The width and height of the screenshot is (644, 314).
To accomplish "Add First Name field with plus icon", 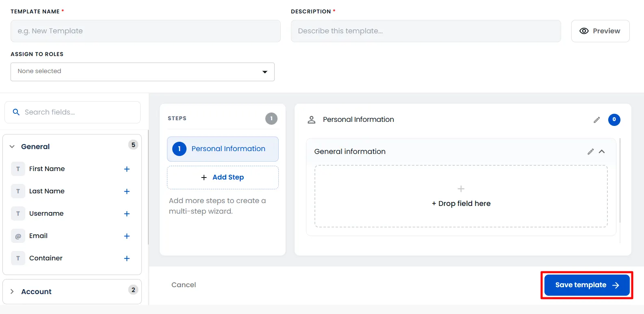I will pyautogui.click(x=127, y=169).
